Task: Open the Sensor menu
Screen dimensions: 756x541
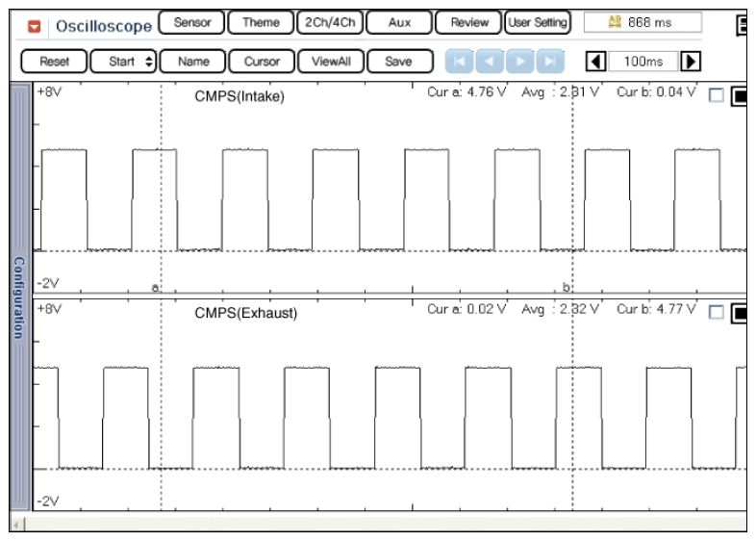Action: click(192, 22)
